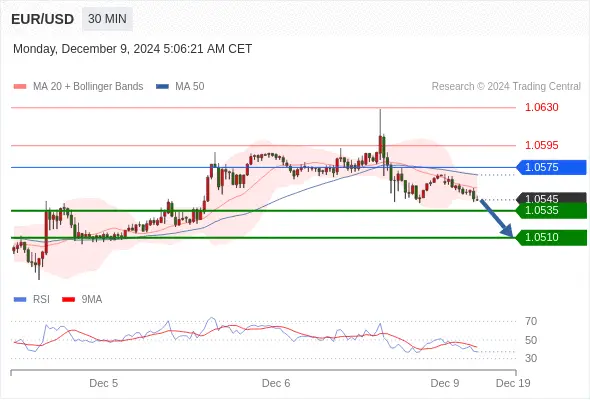The height and width of the screenshot is (400, 590).
Task: Click the green 1.0535 support tag
Action: point(551,210)
